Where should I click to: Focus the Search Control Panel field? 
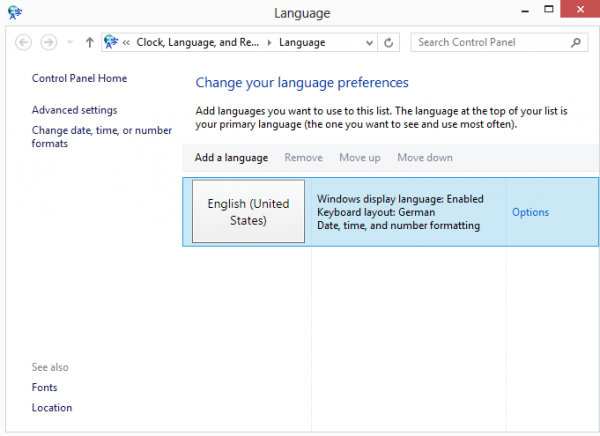tap(499, 42)
